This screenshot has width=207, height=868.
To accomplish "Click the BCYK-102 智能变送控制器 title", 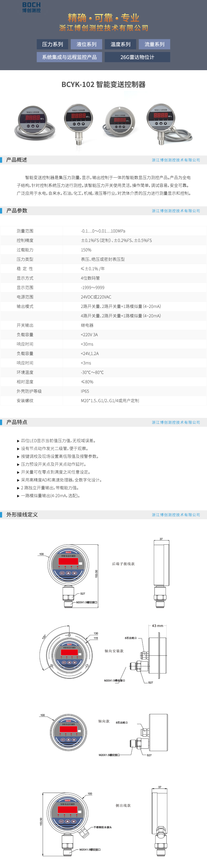I will [103, 85].
